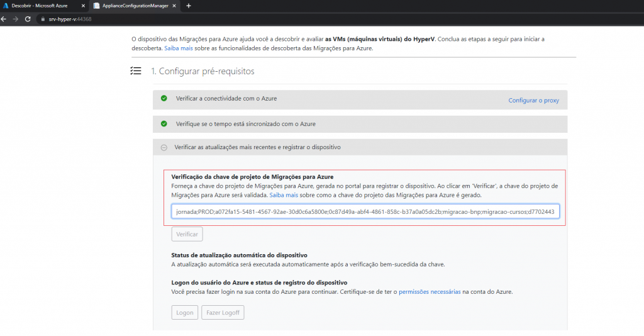
Task: Close the Descobrir - Microsoft Azure tab
Action: (x=83, y=6)
